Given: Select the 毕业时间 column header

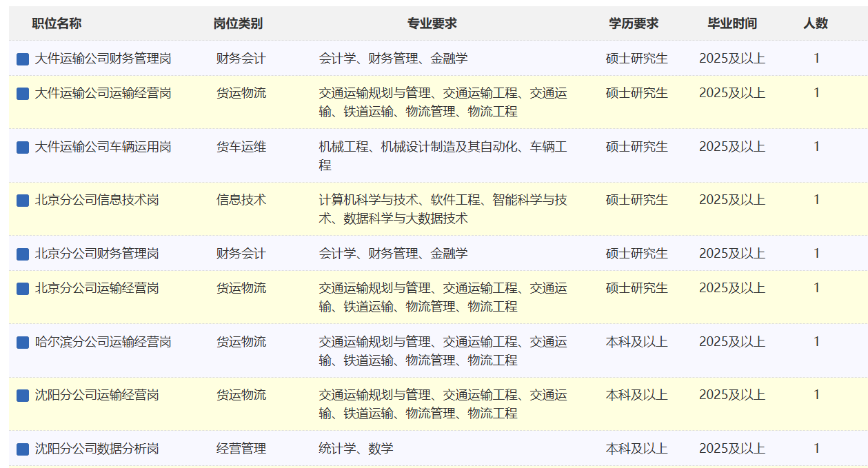Looking at the screenshot, I should (x=732, y=23).
